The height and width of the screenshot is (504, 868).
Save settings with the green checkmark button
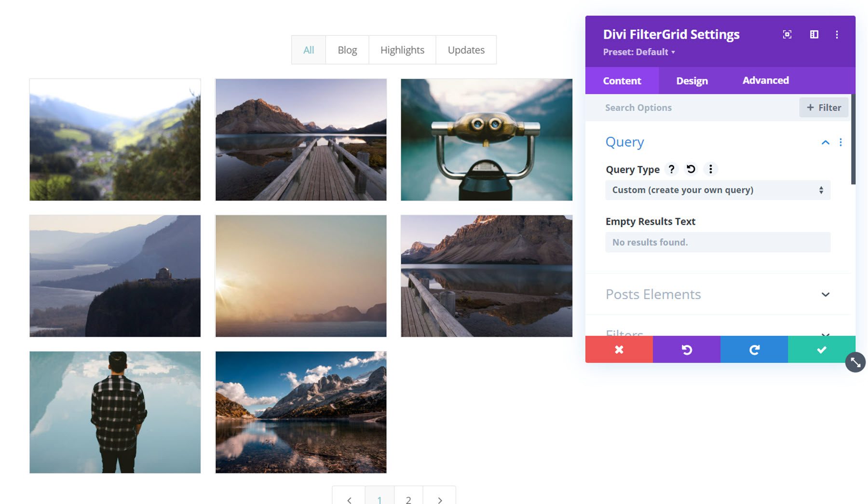tap(821, 349)
